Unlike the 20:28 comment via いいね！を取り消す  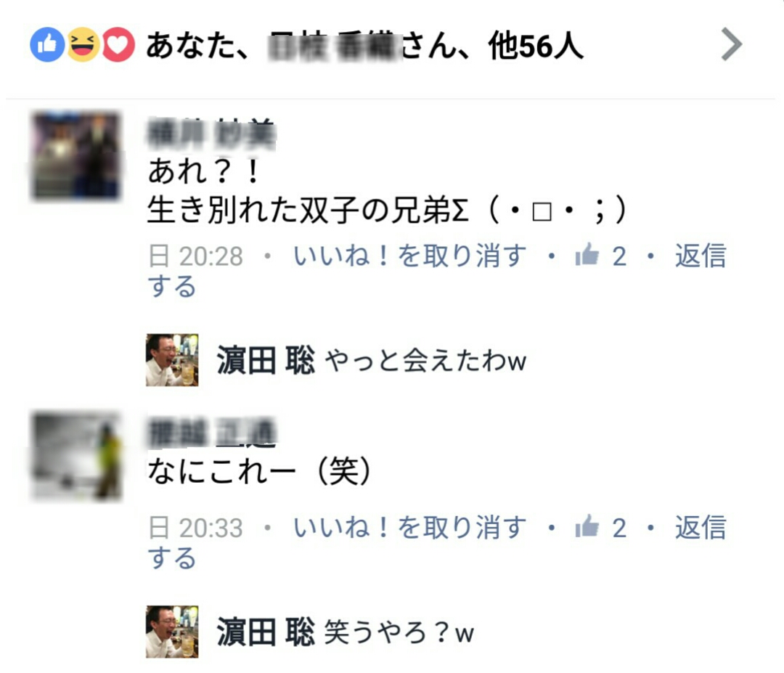(x=409, y=256)
